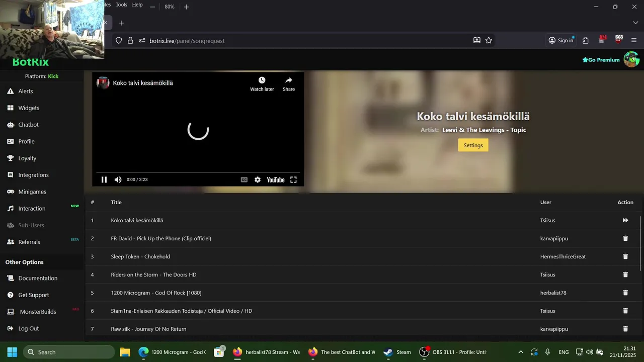The width and height of the screenshot is (644, 362).
Task: Open the ENG language switcher
Action: coord(563,352)
